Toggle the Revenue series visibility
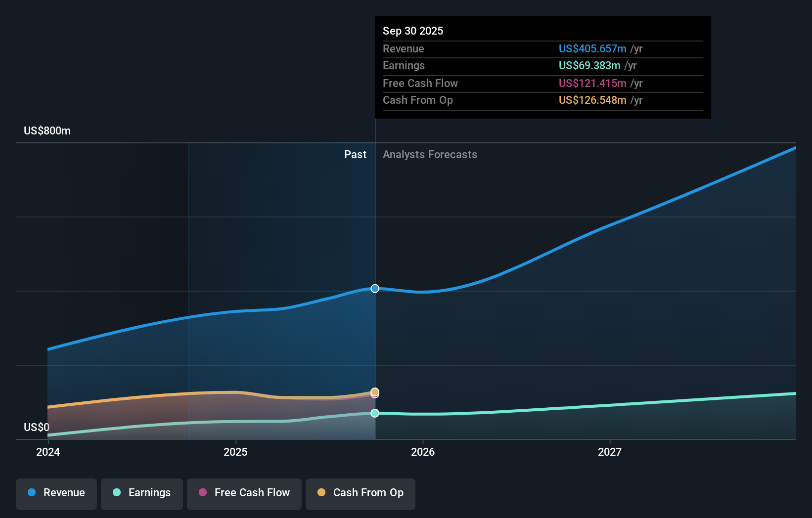812x518 pixels. pyautogui.click(x=56, y=493)
